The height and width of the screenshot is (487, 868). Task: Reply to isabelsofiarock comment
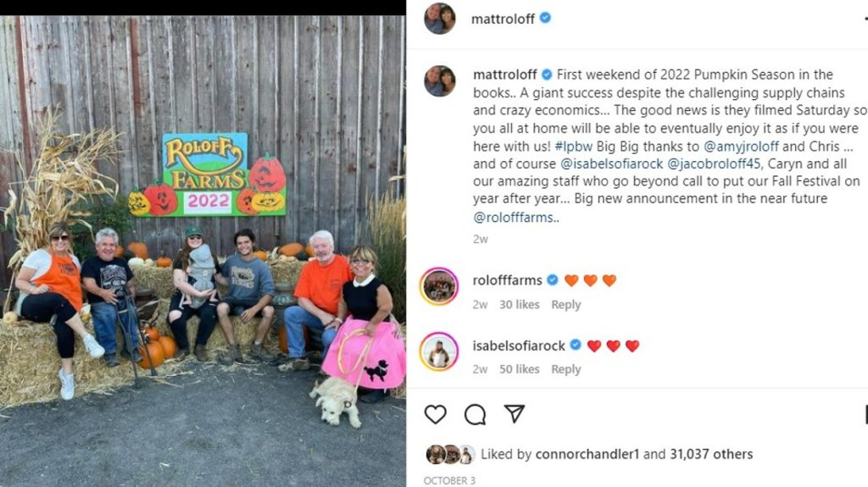click(x=565, y=369)
